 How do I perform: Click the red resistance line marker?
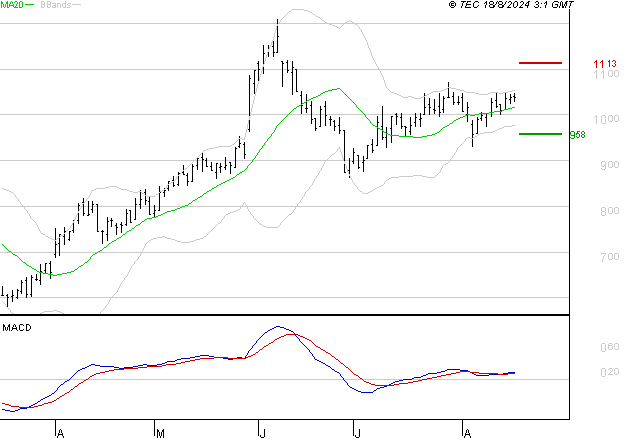click(540, 63)
